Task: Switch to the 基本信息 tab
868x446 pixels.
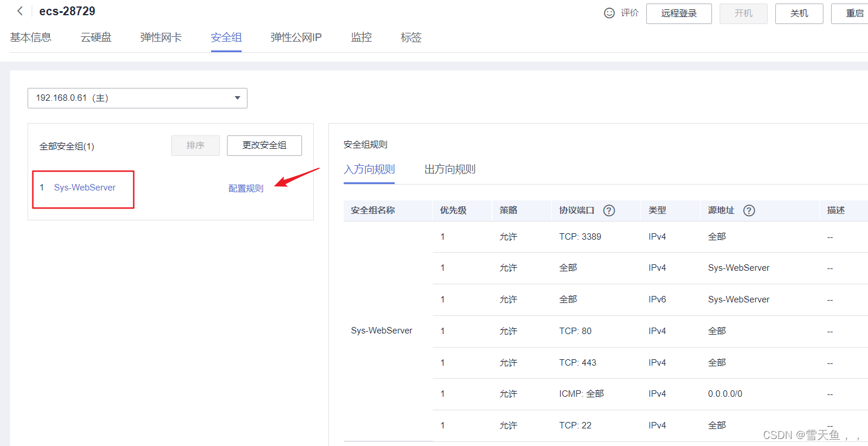Action: (30, 38)
